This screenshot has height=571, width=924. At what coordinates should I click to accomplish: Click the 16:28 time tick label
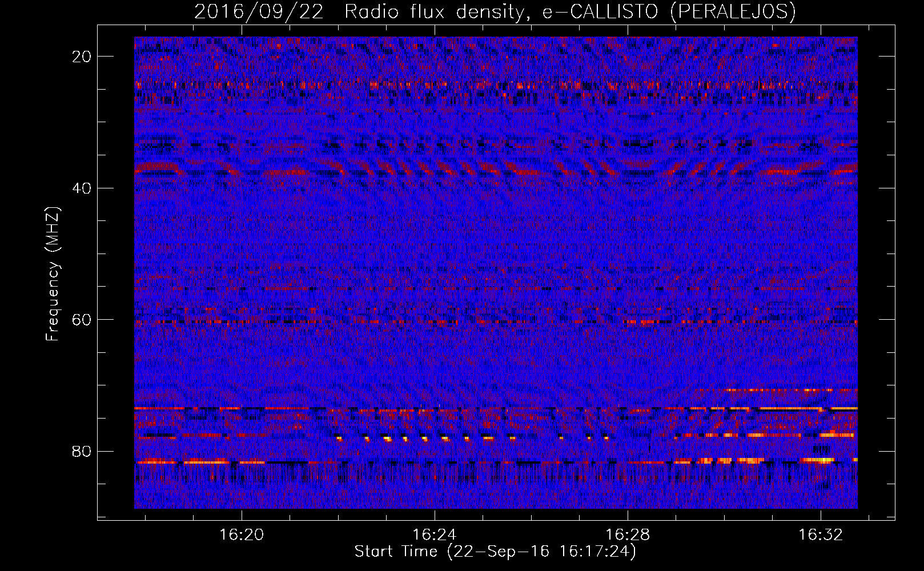(628, 534)
